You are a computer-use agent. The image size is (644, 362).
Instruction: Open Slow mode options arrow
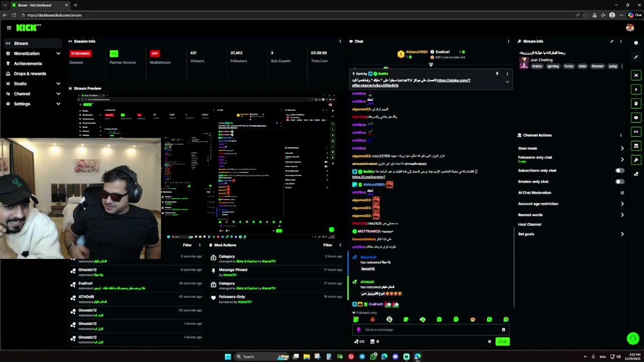(x=622, y=148)
